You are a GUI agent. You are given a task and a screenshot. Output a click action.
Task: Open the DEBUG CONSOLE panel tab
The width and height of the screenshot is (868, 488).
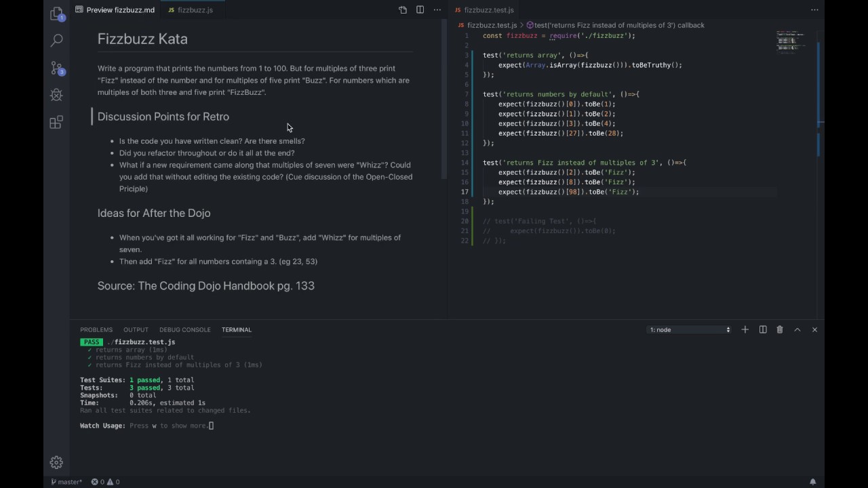185,329
